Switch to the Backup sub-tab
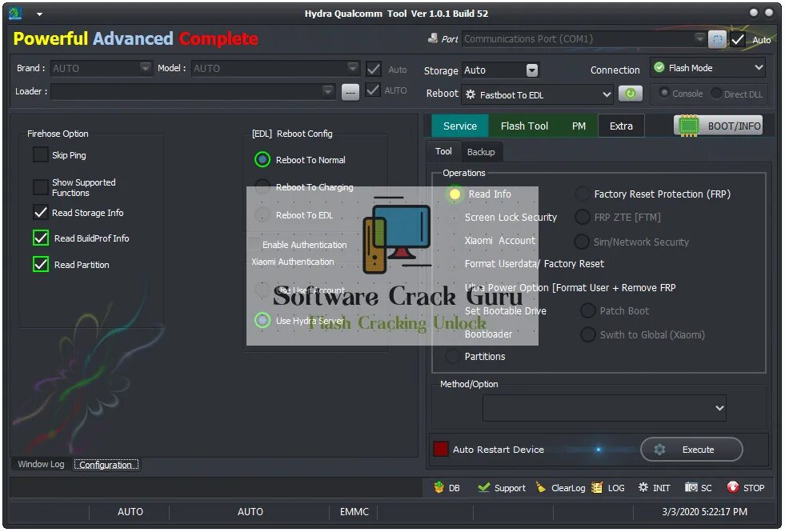The image size is (785, 532). (x=481, y=152)
